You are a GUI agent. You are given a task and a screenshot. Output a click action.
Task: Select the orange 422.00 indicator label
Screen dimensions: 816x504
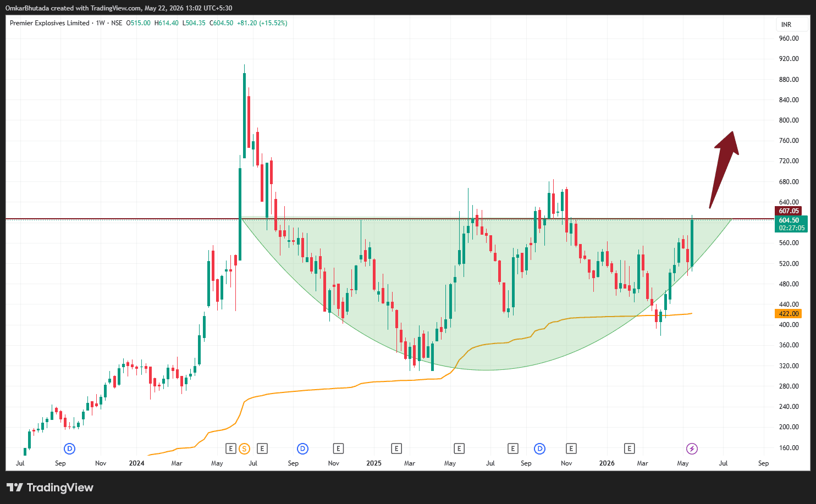[789, 314]
